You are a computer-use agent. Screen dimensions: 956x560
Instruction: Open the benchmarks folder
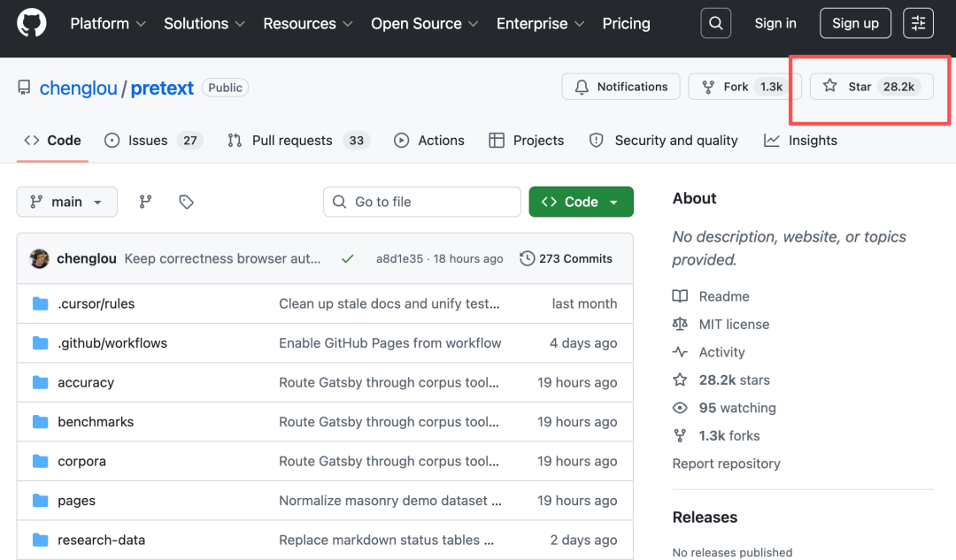point(96,422)
